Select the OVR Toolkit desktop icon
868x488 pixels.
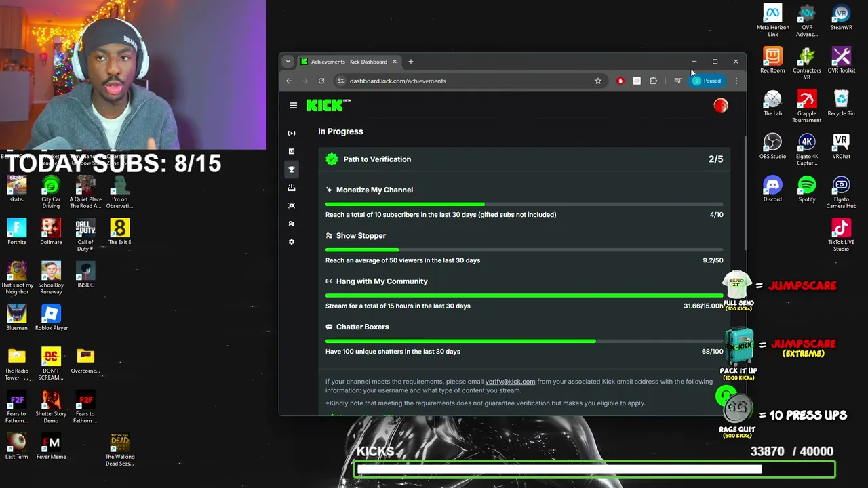[x=841, y=60]
